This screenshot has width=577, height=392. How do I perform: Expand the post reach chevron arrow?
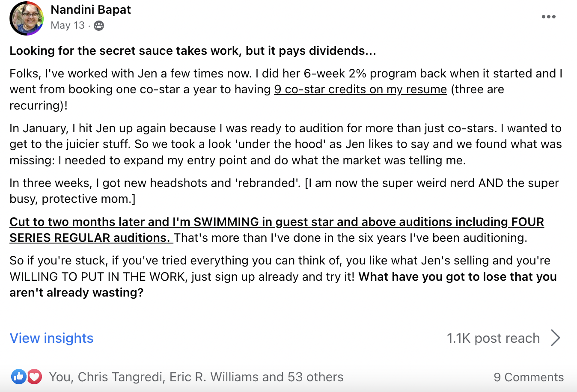click(x=556, y=338)
